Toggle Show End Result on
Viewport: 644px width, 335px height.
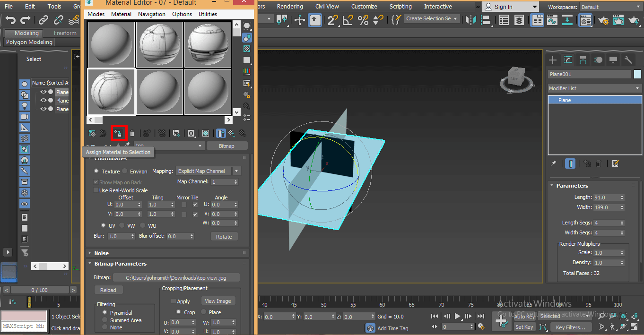click(x=220, y=133)
